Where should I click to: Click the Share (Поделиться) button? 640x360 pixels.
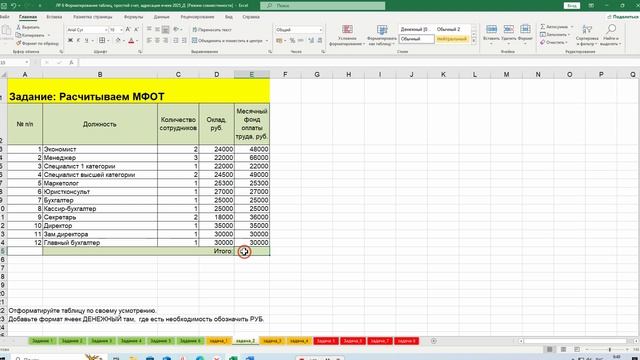(x=623, y=17)
